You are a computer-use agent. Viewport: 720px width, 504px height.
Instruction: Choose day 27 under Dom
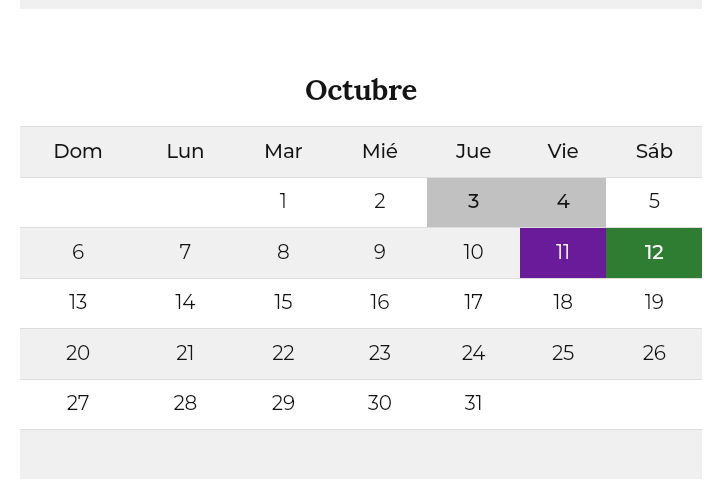(78, 404)
